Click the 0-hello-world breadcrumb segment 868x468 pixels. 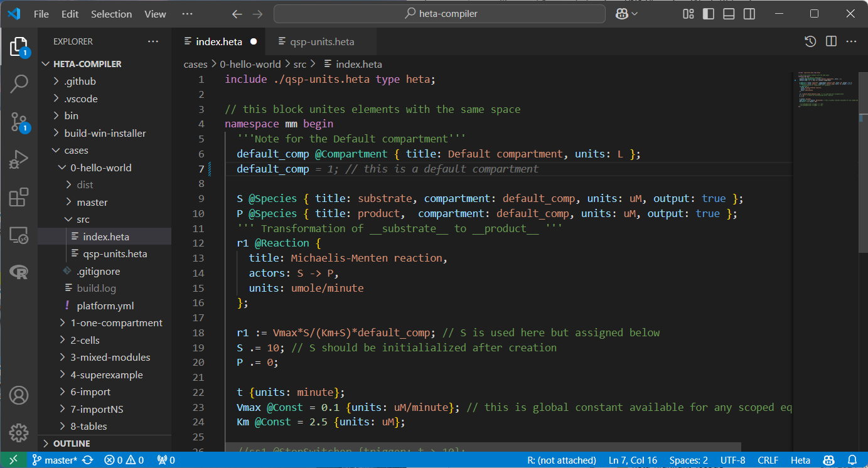[x=250, y=64]
